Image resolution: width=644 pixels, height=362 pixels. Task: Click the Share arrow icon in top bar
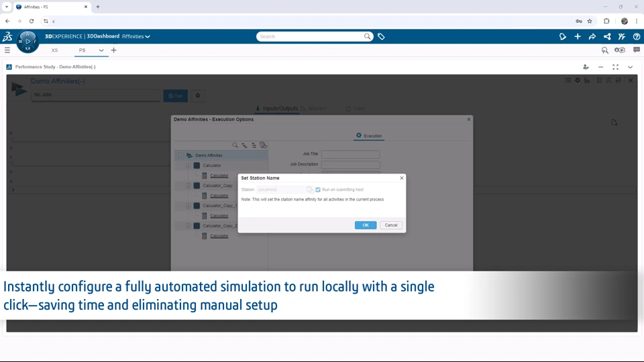592,36
